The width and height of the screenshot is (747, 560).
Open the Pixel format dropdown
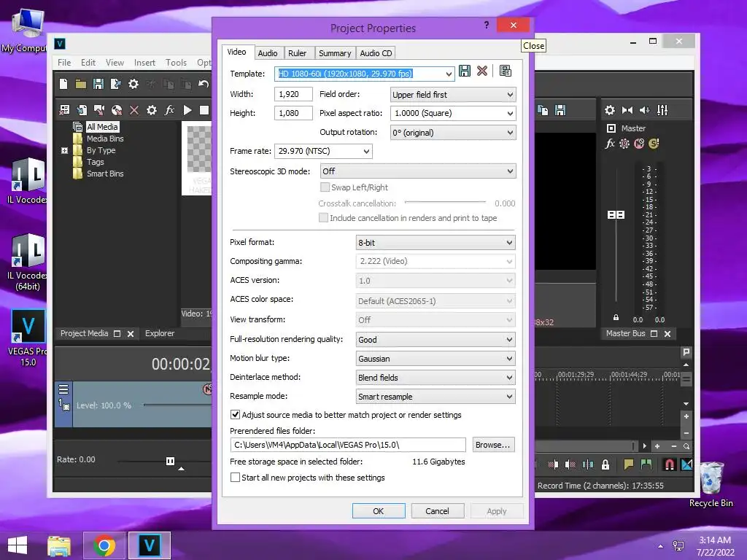[436, 242]
